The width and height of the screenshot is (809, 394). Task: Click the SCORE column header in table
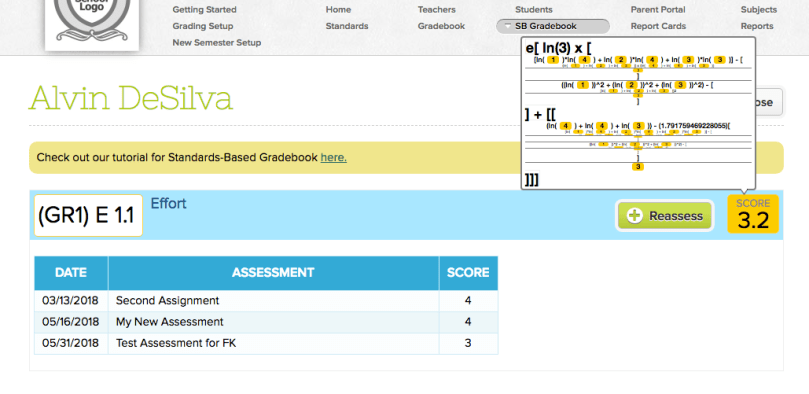pos(468,273)
